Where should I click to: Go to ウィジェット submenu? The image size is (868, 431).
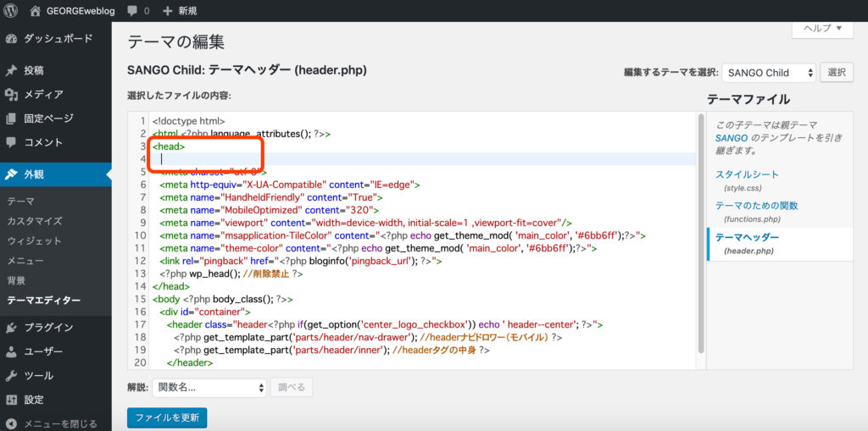pyautogui.click(x=34, y=241)
